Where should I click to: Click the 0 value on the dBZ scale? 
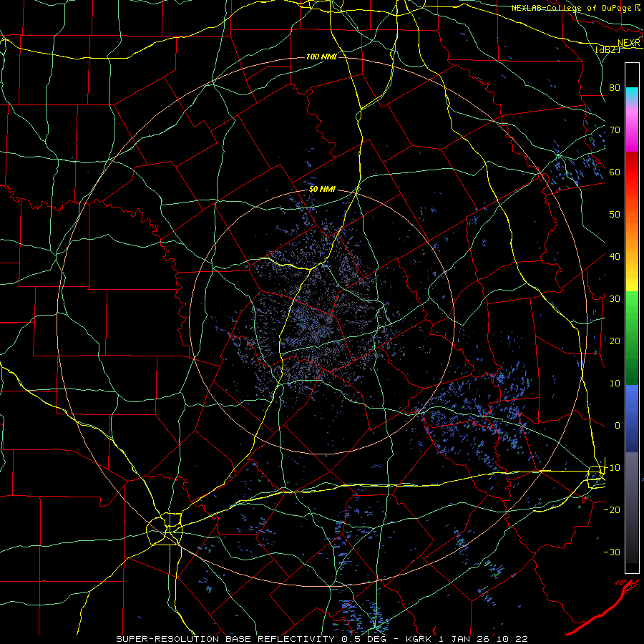pyautogui.click(x=617, y=426)
